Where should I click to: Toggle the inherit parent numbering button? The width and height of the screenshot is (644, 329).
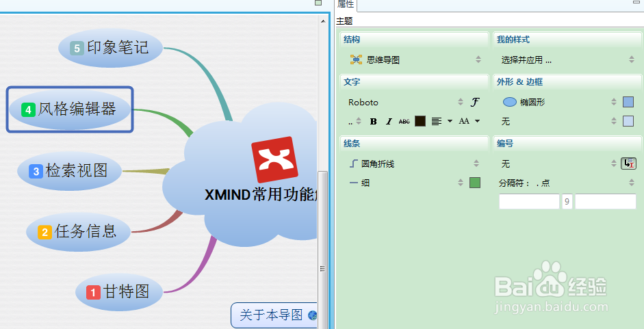click(x=629, y=163)
